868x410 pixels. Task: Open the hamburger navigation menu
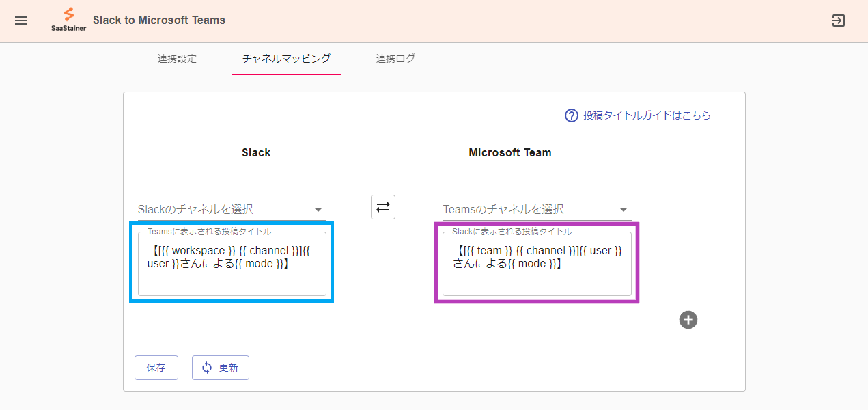pyautogui.click(x=21, y=20)
